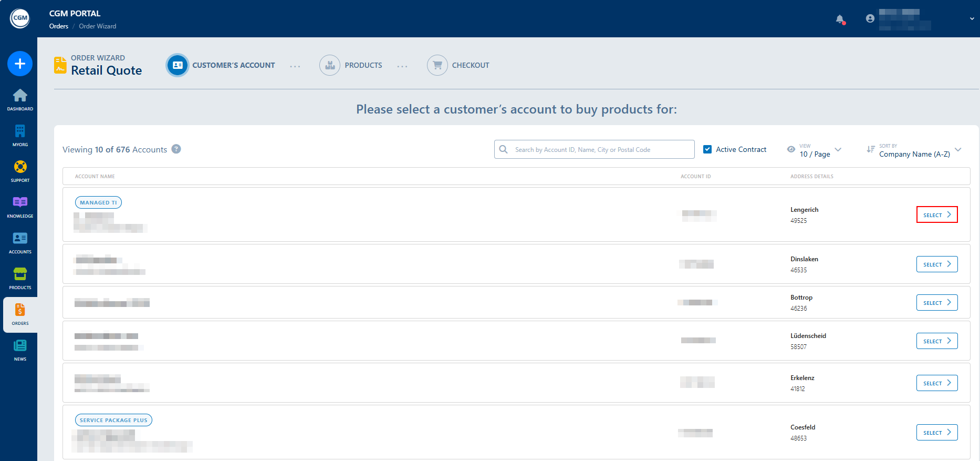This screenshot has height=461, width=980.
Task: Select the Lüdenscheid account
Action: click(937, 341)
